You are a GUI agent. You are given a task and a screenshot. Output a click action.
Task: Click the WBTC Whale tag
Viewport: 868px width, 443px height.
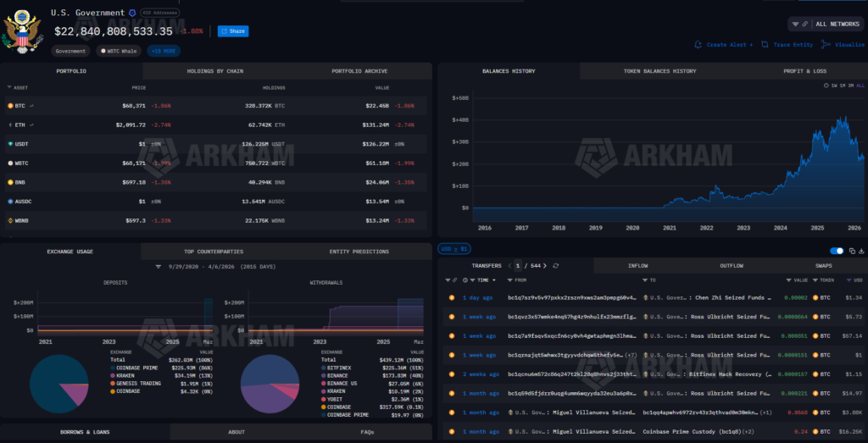click(119, 51)
